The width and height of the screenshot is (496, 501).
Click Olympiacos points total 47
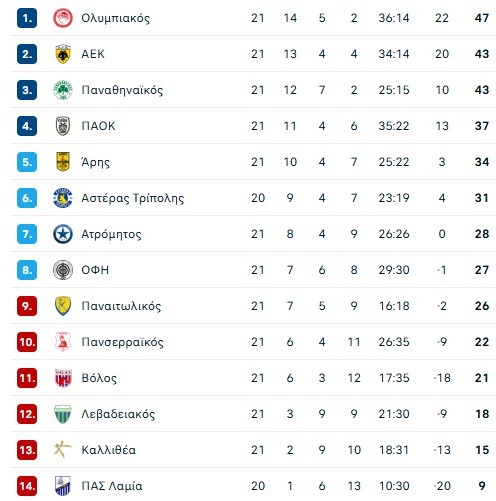coord(482,18)
